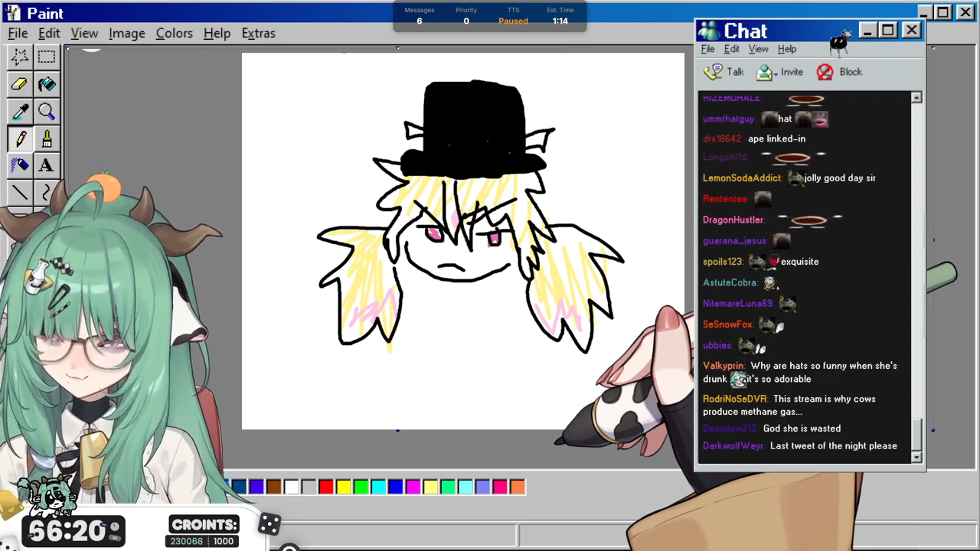The height and width of the screenshot is (551, 980).
Task: Click username LemonSodaAddict in chat
Action: point(742,178)
